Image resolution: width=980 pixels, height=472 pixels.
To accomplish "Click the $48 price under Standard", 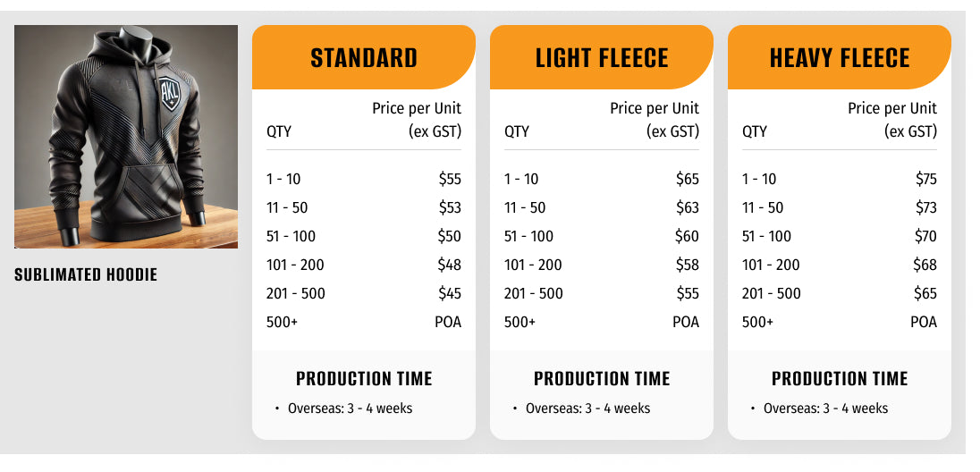I will (450, 265).
